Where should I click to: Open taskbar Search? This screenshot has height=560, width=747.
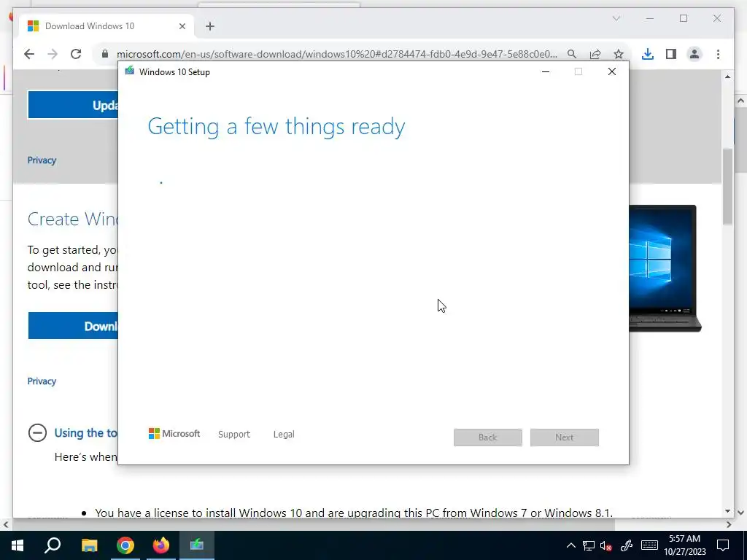pos(53,545)
